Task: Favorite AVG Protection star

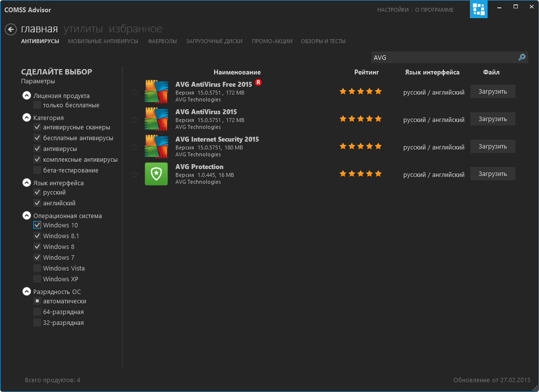Action: point(135,174)
